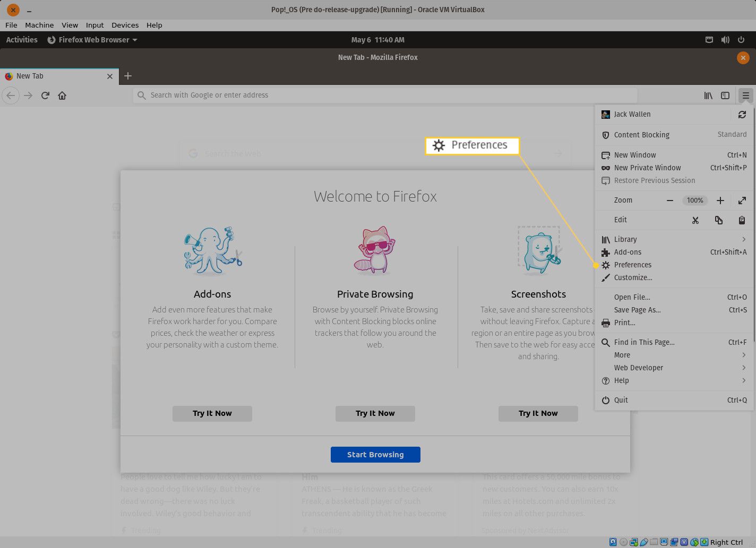The width and height of the screenshot is (756, 548).
Task: Click the Home button in toolbar
Action: [x=62, y=95]
